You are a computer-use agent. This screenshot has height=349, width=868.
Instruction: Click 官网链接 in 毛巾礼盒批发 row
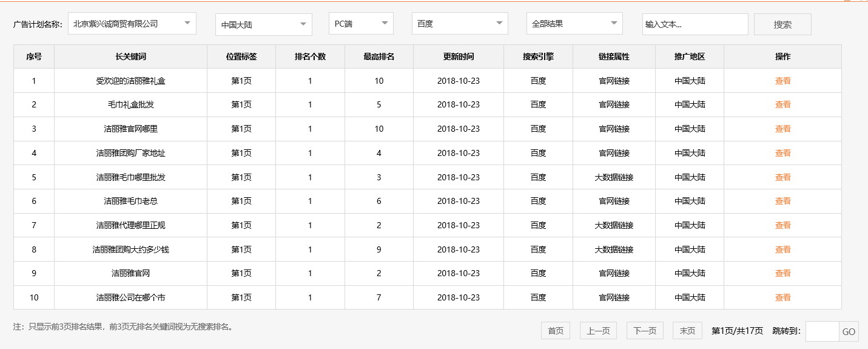(614, 104)
